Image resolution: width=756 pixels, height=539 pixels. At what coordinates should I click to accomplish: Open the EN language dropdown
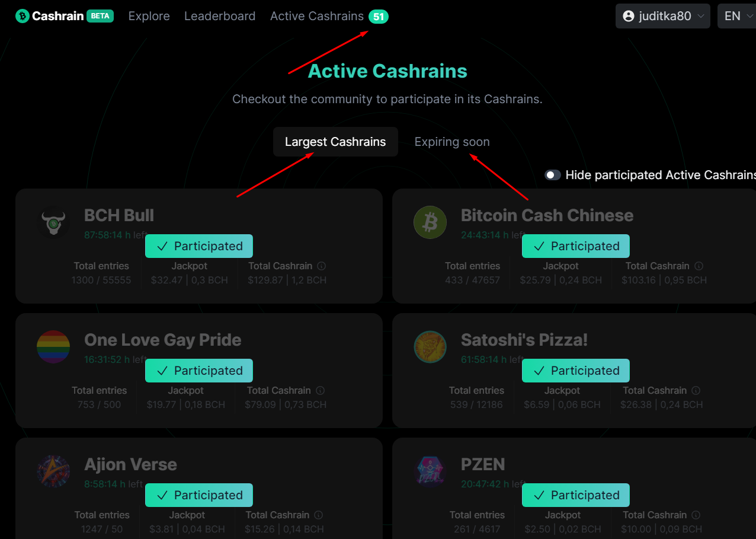tap(737, 16)
